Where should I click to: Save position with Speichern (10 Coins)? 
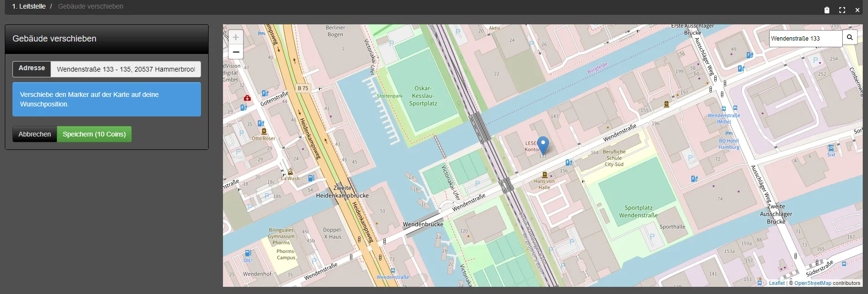click(x=94, y=134)
